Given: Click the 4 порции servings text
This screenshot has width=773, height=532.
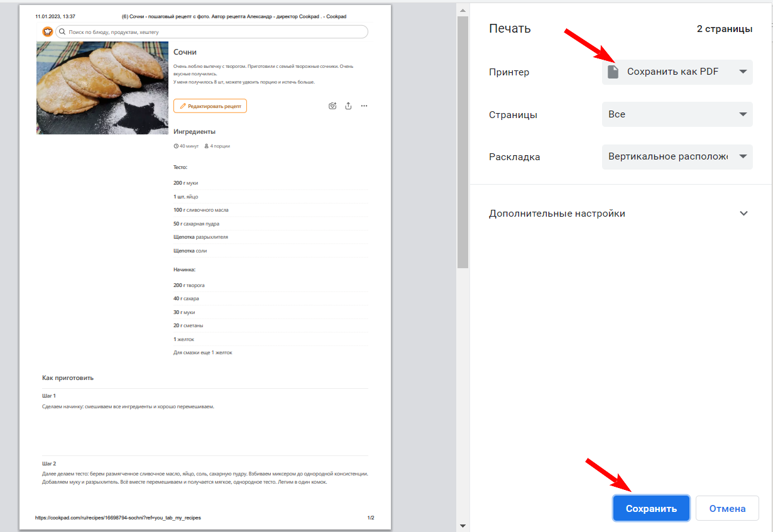Looking at the screenshot, I should pos(220,146).
